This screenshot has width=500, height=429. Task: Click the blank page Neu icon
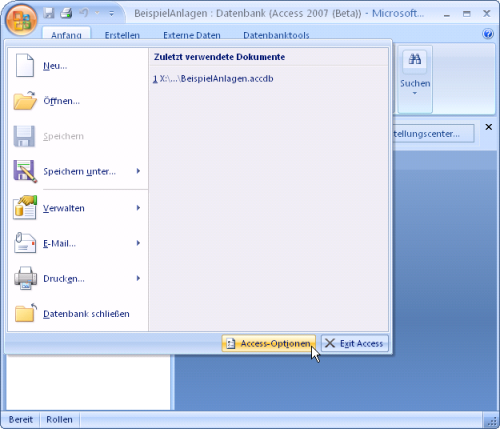[x=25, y=65]
